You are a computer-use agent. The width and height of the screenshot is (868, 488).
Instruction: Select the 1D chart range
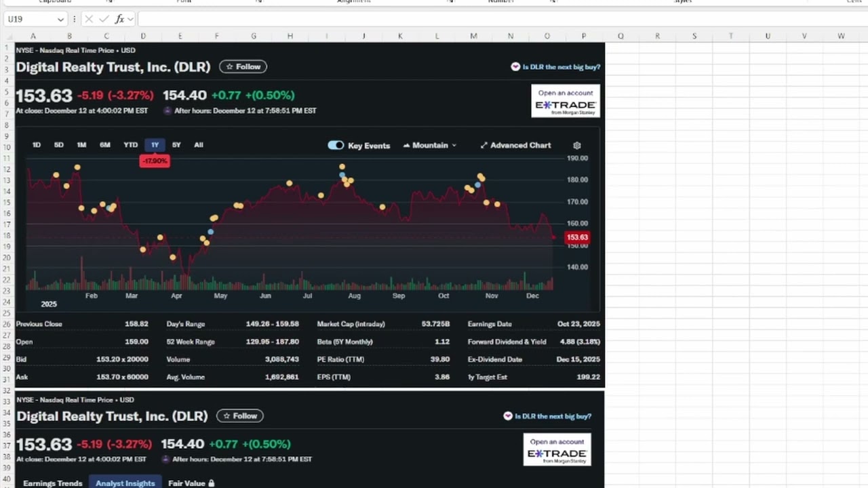(x=37, y=145)
